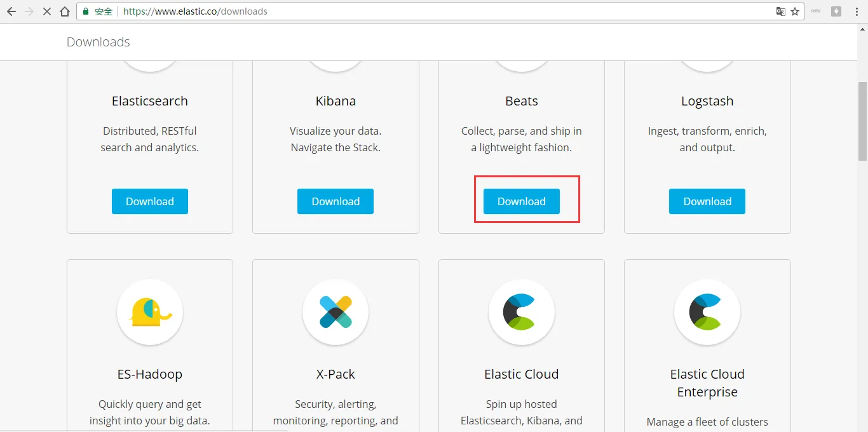Image resolution: width=868 pixels, height=432 pixels.
Task: Click the vertical page scrollbar thumb
Action: click(x=862, y=121)
